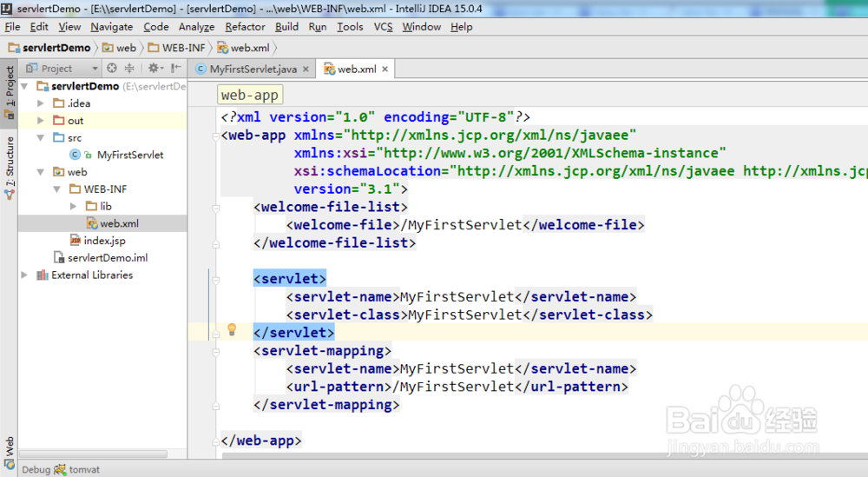Collapse the WEB-INF folder

click(56, 189)
